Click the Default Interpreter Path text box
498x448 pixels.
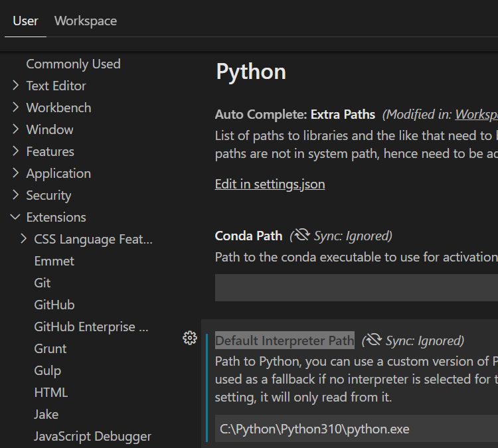(x=357, y=429)
